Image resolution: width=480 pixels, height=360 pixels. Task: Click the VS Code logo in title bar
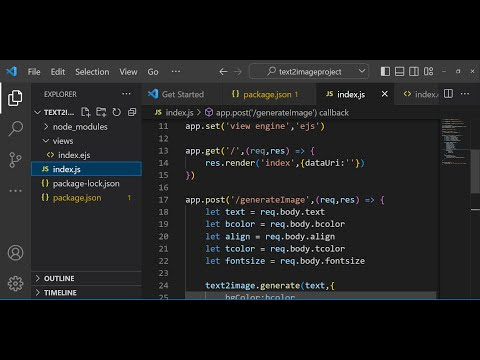tap(12, 71)
